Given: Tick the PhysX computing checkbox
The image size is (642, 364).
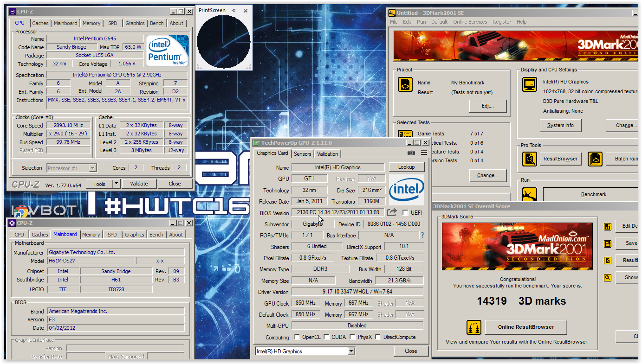Looking at the screenshot, I should 353,337.
